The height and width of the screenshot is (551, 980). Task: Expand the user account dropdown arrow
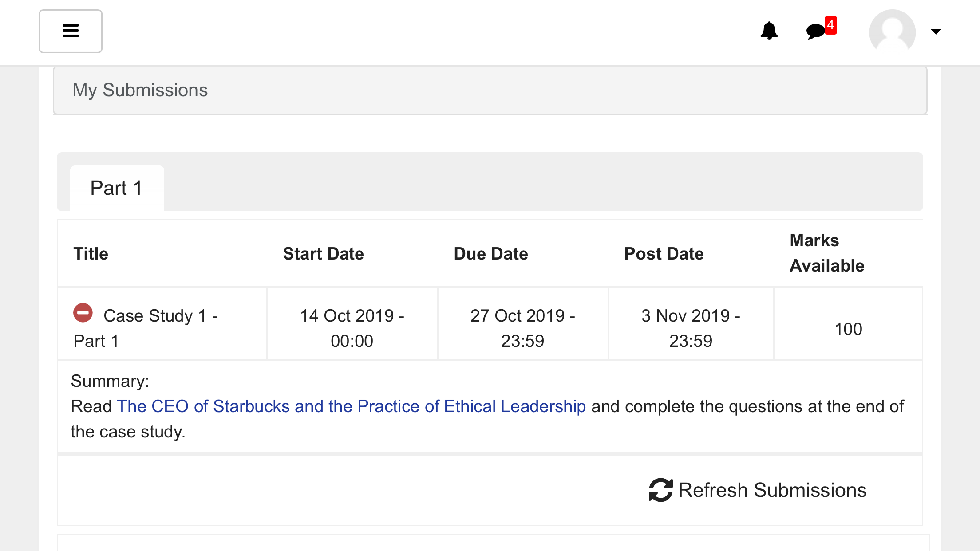click(x=936, y=31)
